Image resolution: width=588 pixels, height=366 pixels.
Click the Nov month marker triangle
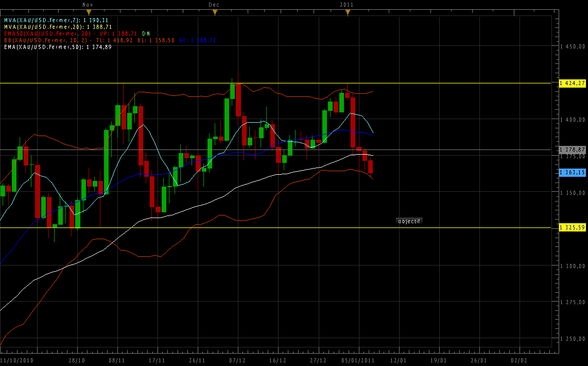click(x=89, y=12)
